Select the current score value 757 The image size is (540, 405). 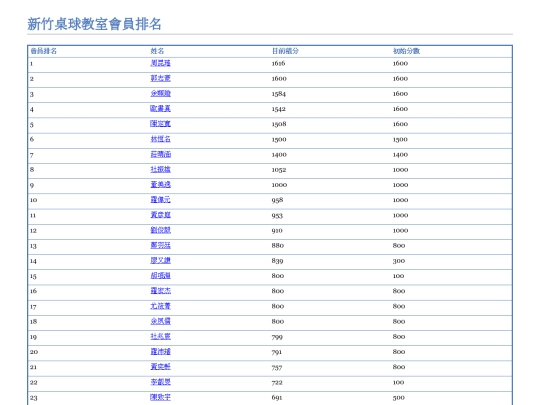point(277,367)
